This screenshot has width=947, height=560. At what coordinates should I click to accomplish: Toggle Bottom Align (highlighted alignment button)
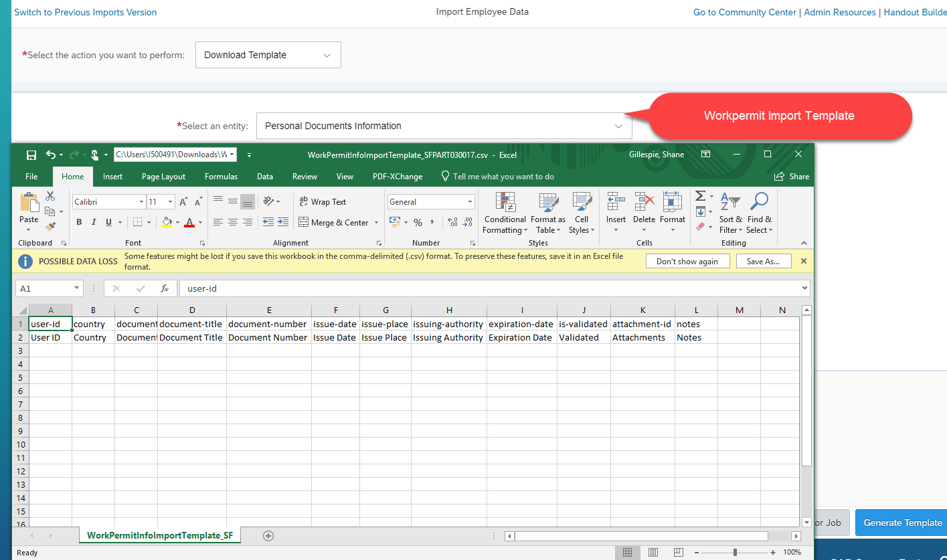coord(248,201)
